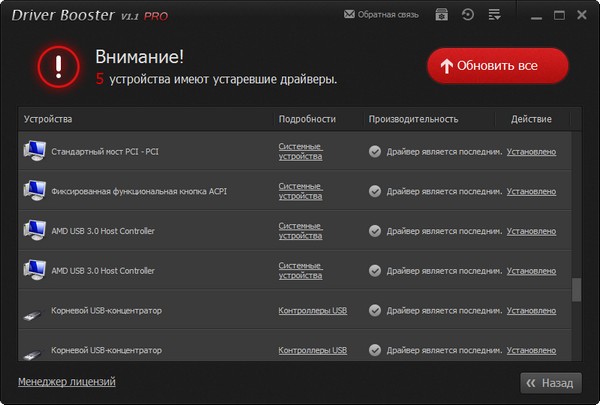Click Установлено link for ACPI button row

pos(531,191)
